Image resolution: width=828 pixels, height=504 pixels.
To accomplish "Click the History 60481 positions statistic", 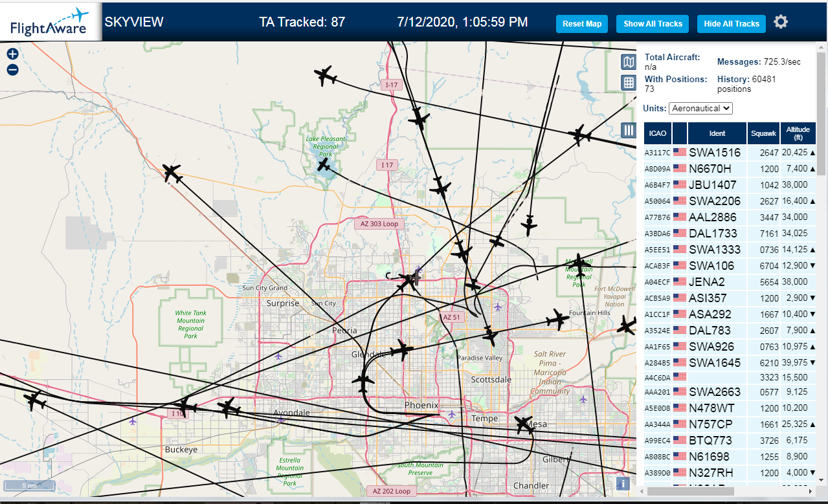I will pyautogui.click(x=746, y=84).
